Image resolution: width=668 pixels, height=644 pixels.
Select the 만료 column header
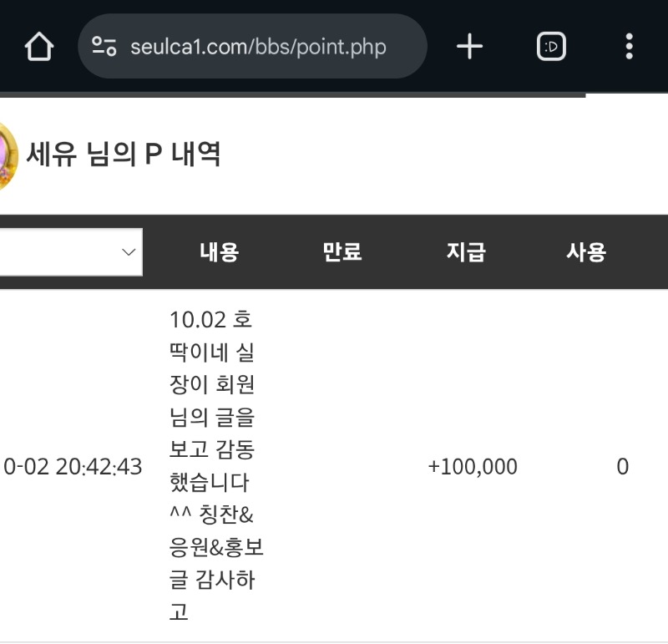tap(342, 252)
